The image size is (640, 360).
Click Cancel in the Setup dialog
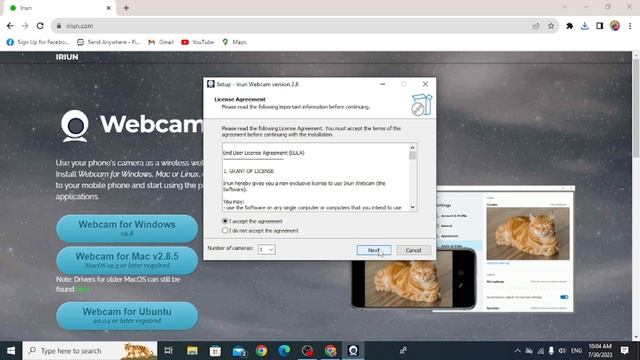(x=413, y=250)
